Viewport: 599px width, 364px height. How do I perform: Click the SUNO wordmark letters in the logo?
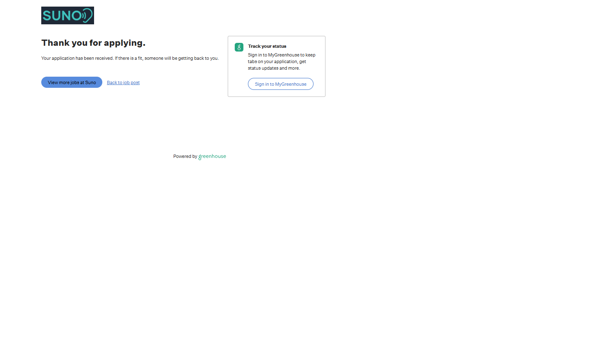(x=62, y=16)
